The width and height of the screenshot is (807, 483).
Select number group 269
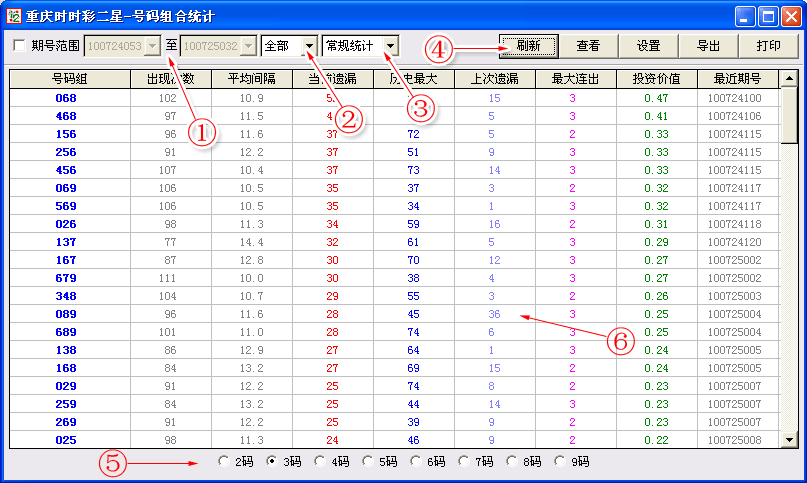pos(66,422)
